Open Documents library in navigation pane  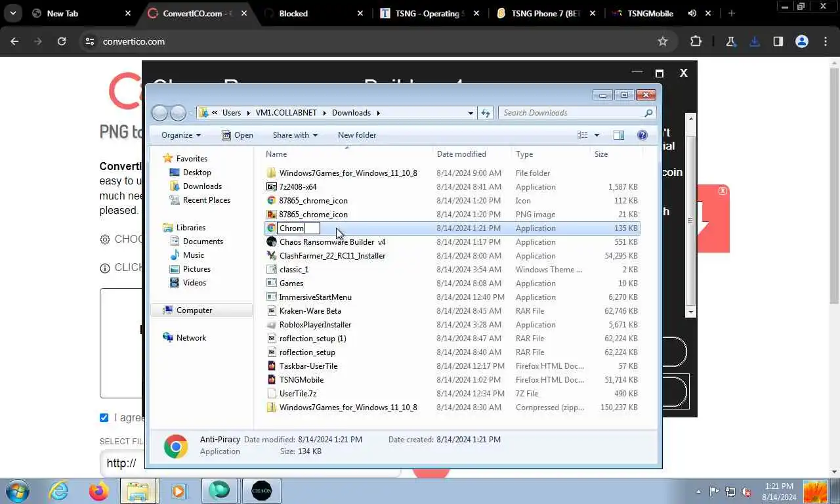click(203, 241)
